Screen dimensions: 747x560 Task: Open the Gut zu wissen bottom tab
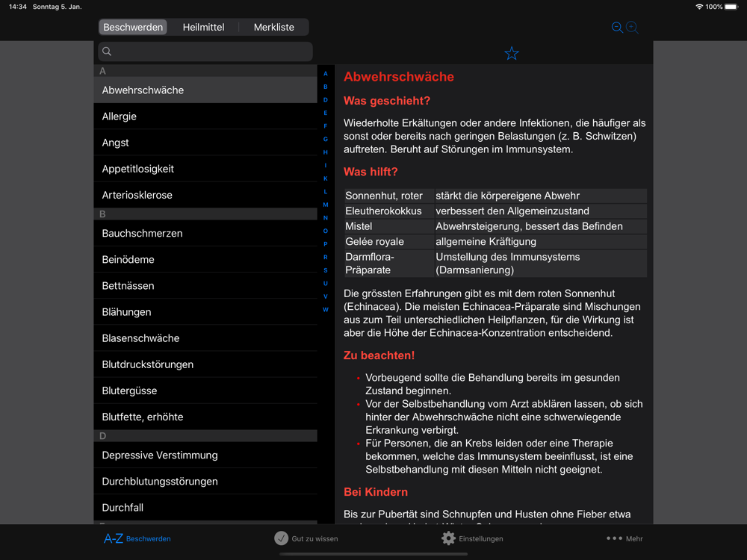[306, 538]
